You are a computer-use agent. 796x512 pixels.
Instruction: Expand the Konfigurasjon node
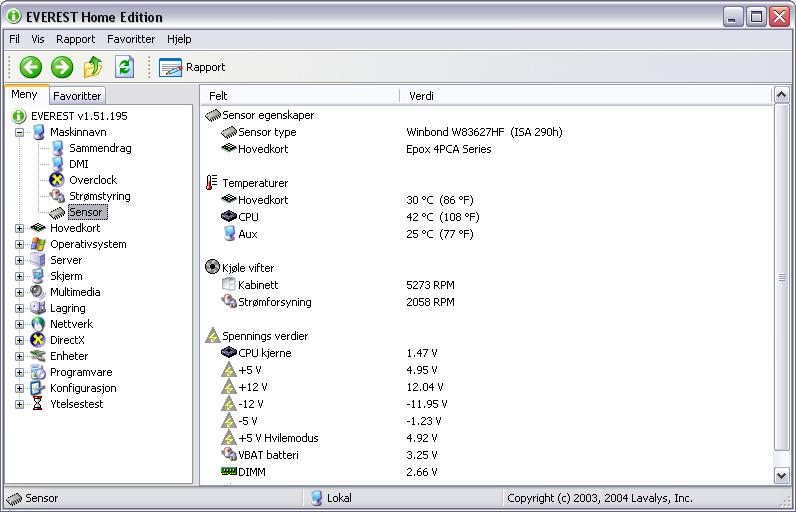(x=19, y=388)
